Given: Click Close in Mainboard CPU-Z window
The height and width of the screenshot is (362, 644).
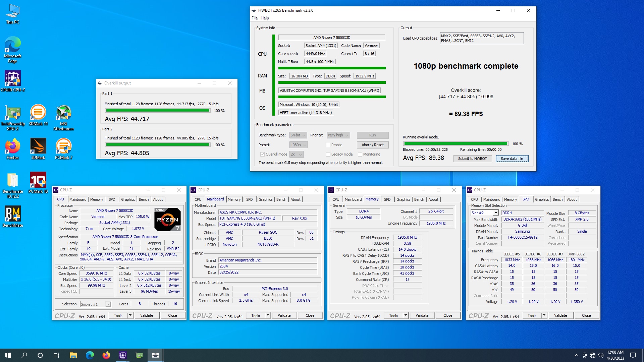Looking at the screenshot, I should (x=310, y=315).
